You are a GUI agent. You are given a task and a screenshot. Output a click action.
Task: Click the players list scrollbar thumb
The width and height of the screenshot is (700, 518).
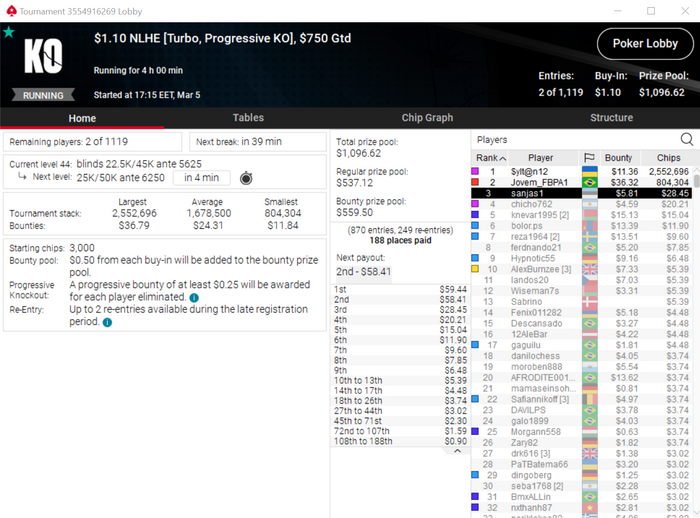(x=696, y=180)
